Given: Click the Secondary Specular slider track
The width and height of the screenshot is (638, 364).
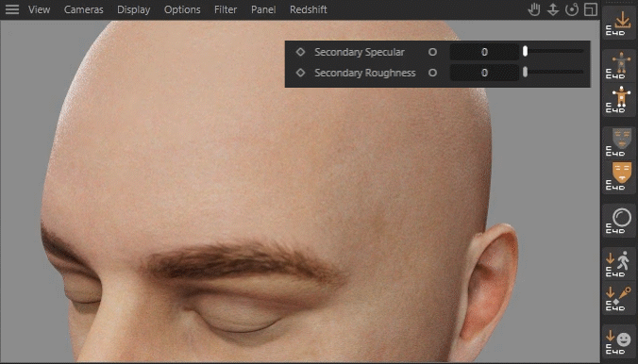Looking at the screenshot, I should click(x=554, y=51).
